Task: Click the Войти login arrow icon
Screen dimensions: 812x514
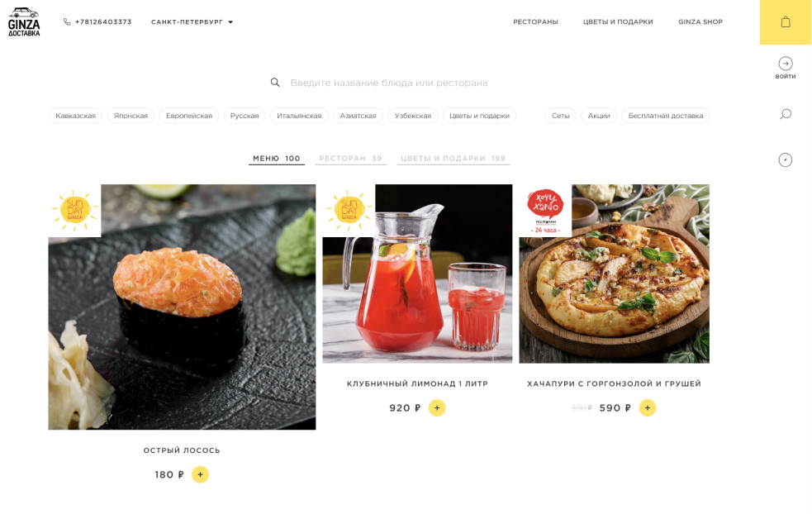Action: (785, 63)
